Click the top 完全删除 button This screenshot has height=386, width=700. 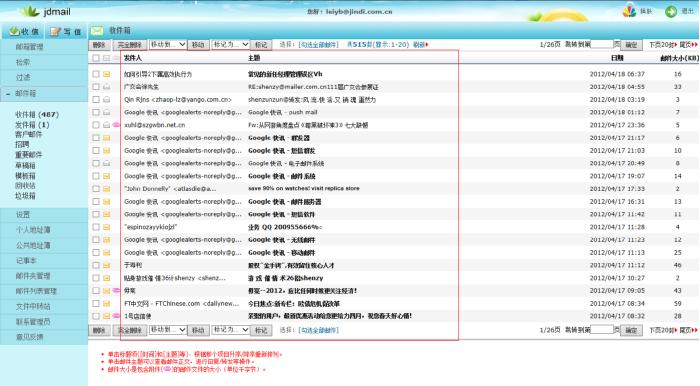pos(129,45)
